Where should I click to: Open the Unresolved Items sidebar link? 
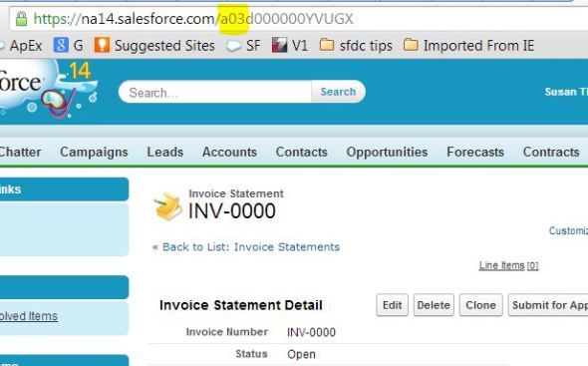pyautogui.click(x=29, y=316)
